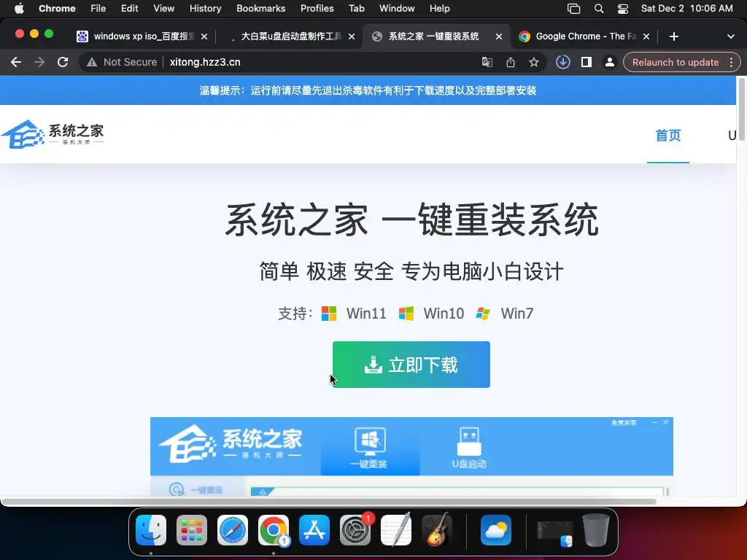Open the View menu
747x560 pixels.
point(163,8)
